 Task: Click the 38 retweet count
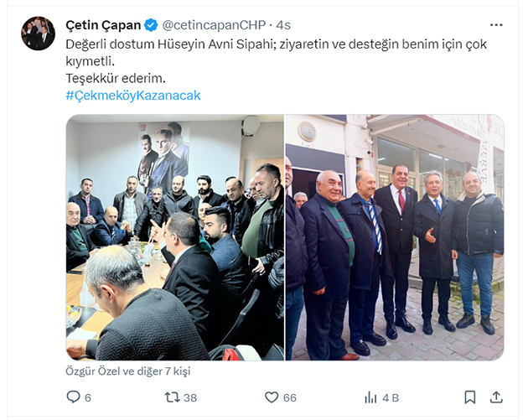tap(190, 397)
